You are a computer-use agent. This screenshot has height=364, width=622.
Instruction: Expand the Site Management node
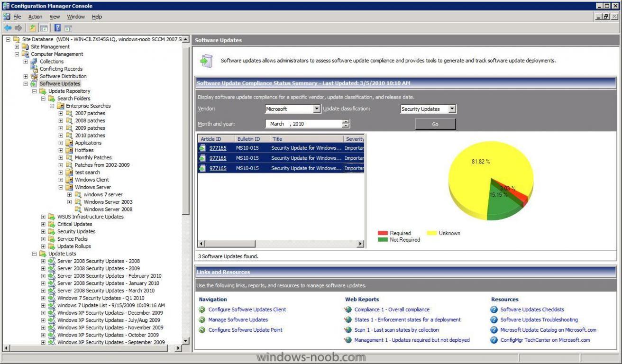pos(17,47)
